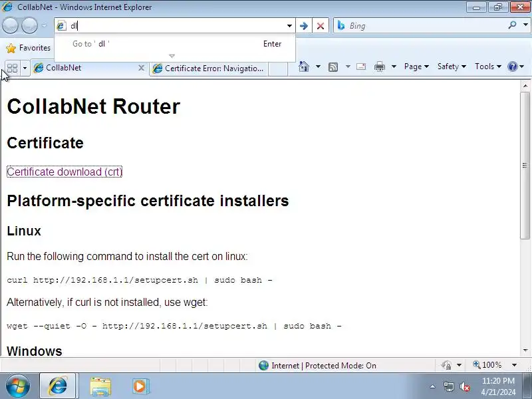This screenshot has width=532, height=399.
Task: Click the CollabNet Router heading
Action: tap(93, 106)
